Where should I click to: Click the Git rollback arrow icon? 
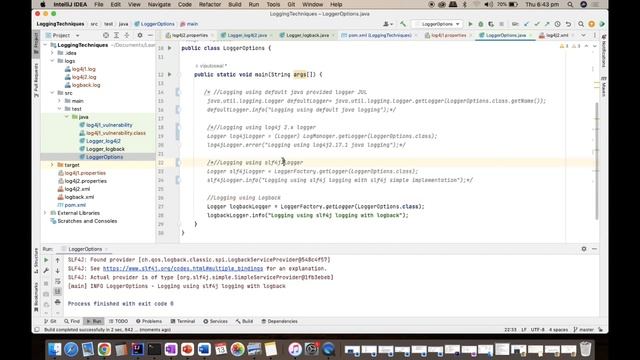pos(568,24)
